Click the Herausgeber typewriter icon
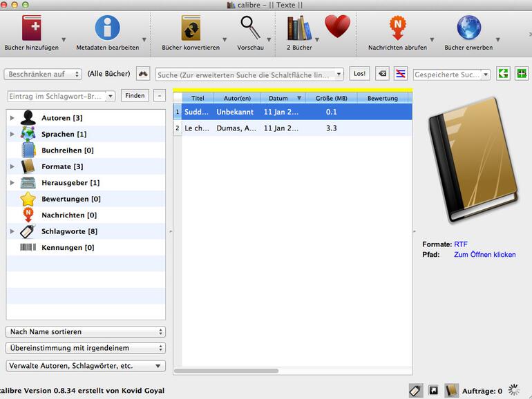Screen dimensions: 532x399 click(x=28, y=183)
